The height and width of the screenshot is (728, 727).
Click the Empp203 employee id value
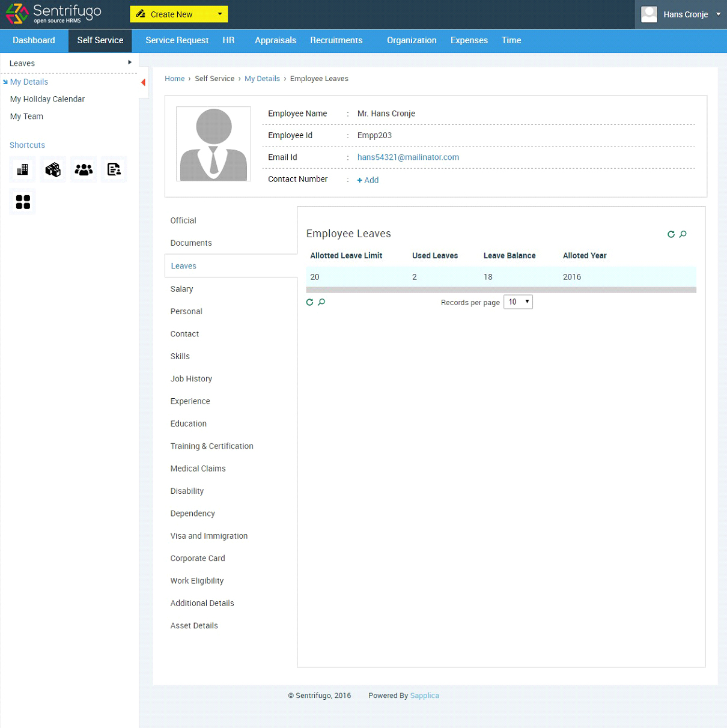pos(374,135)
